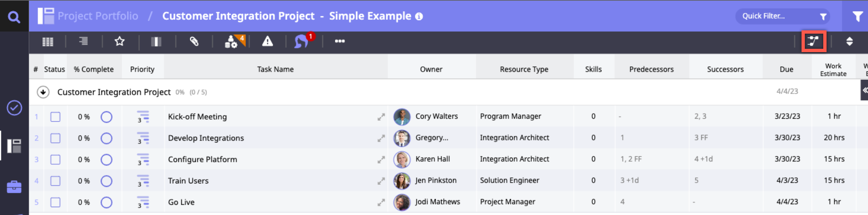Sort by Due column header
868x215 pixels.
click(x=786, y=69)
